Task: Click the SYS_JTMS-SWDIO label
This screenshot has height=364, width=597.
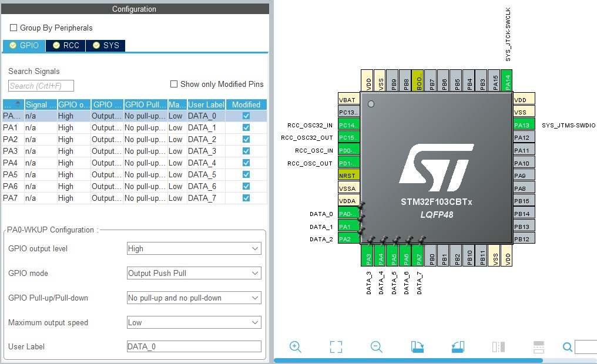Action: (x=568, y=125)
